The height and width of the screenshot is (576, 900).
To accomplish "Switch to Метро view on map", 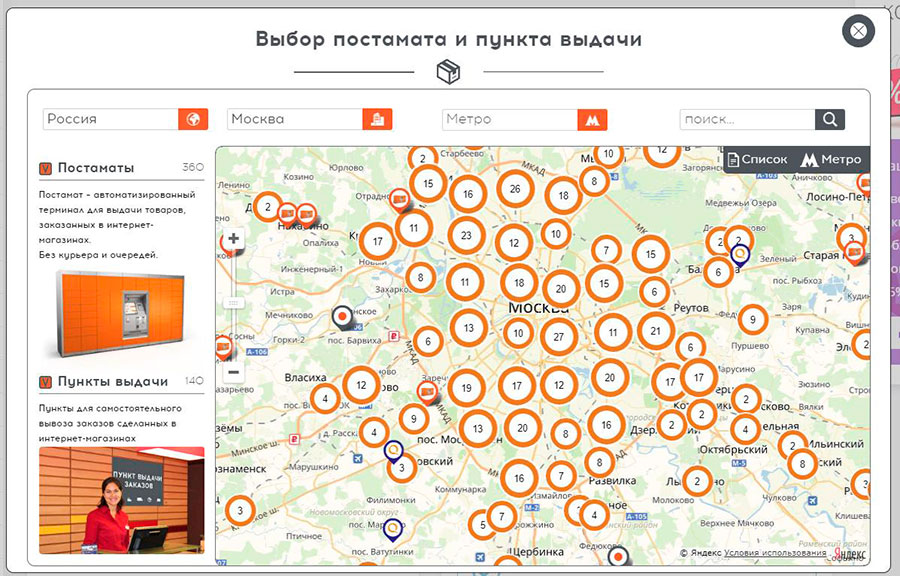I will coord(831,159).
